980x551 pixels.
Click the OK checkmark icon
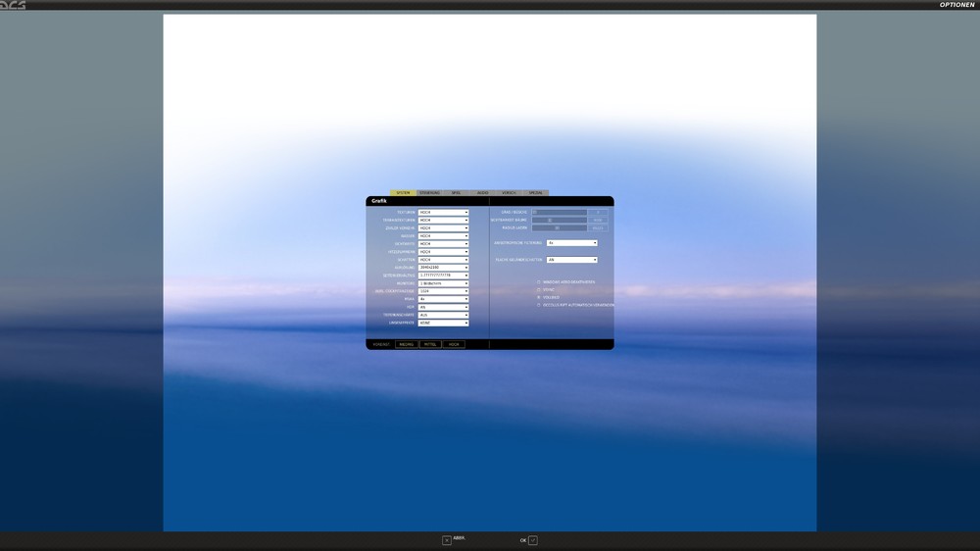pos(533,540)
